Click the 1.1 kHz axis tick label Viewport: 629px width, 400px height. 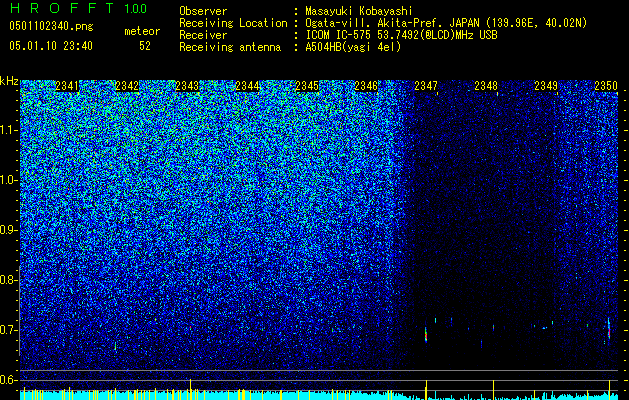click(x=9, y=130)
